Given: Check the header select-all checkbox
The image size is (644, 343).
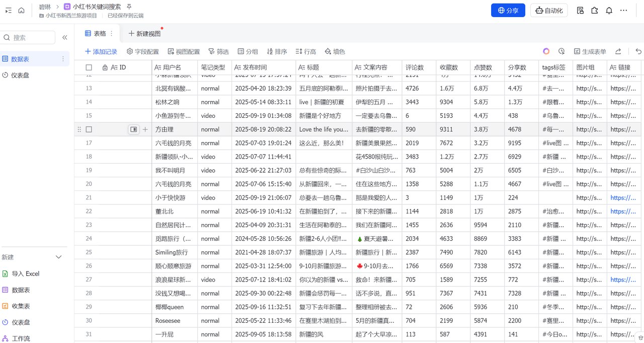Looking at the screenshot, I should tap(89, 67).
